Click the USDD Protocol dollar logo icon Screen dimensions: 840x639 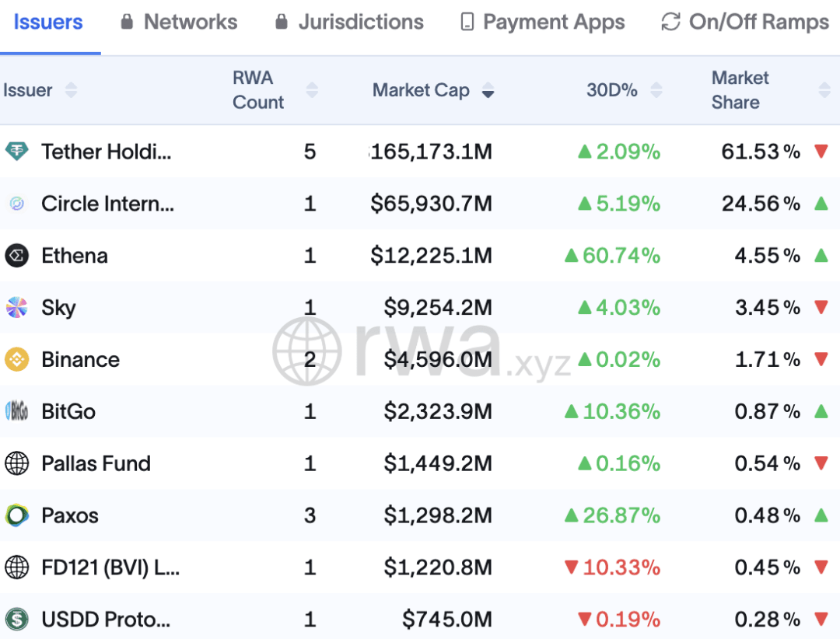[16, 620]
